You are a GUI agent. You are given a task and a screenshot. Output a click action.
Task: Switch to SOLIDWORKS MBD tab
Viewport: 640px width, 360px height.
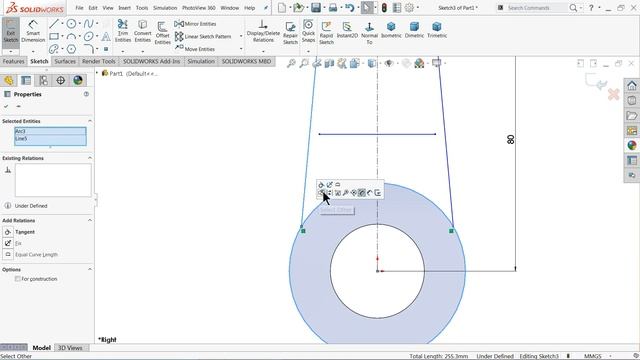click(x=246, y=61)
